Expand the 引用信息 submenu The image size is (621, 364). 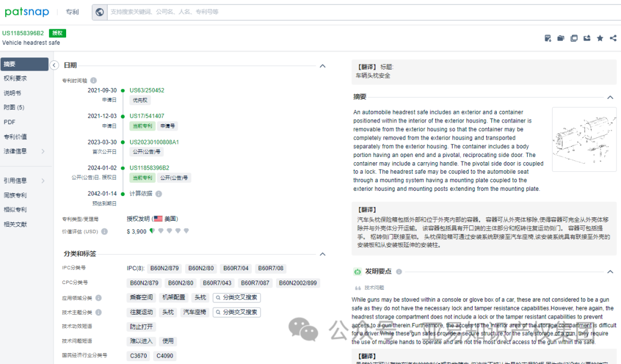[x=23, y=180]
